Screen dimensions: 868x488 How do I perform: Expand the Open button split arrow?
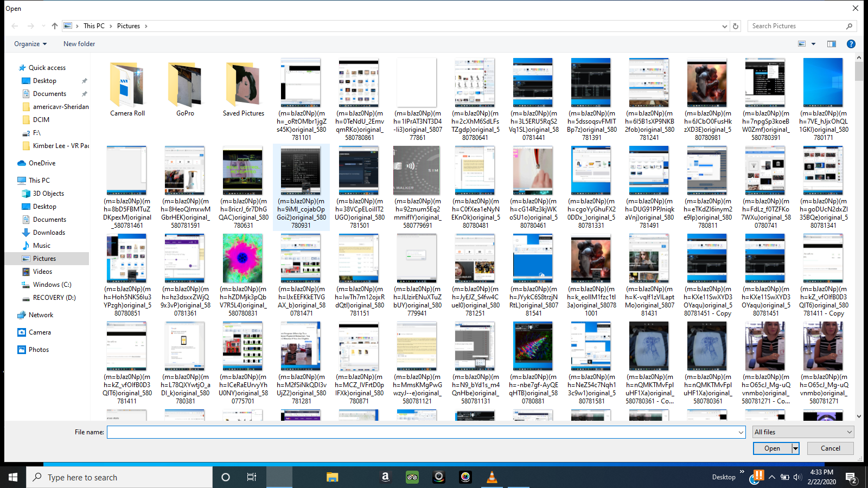click(796, 448)
